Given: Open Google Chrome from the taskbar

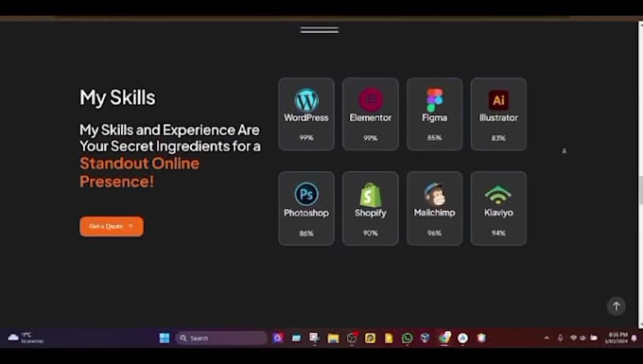Looking at the screenshot, I should pos(444,338).
